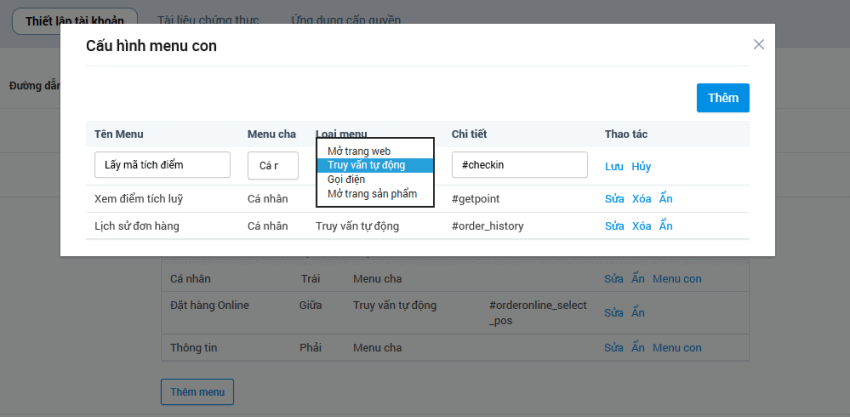Screen dimensions: 850x417
Task: Hide 'Lịch sử đơn hàng' menu via Ẩn
Action: (x=666, y=226)
